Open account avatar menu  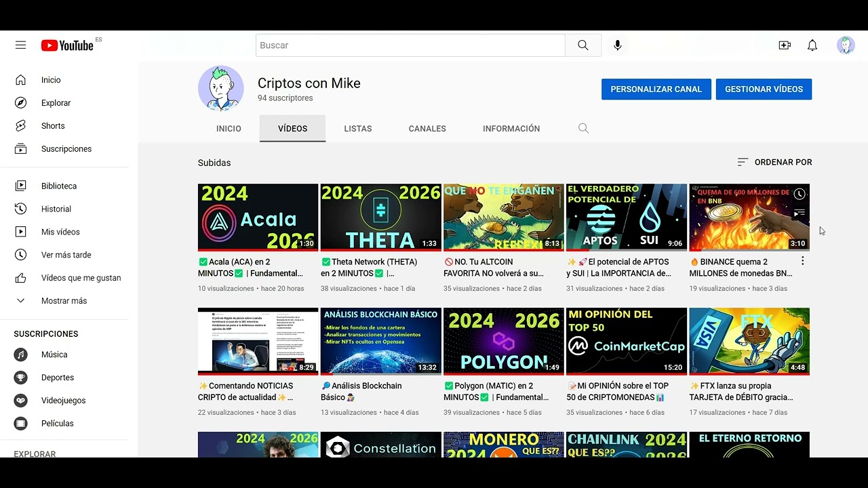[x=846, y=45]
